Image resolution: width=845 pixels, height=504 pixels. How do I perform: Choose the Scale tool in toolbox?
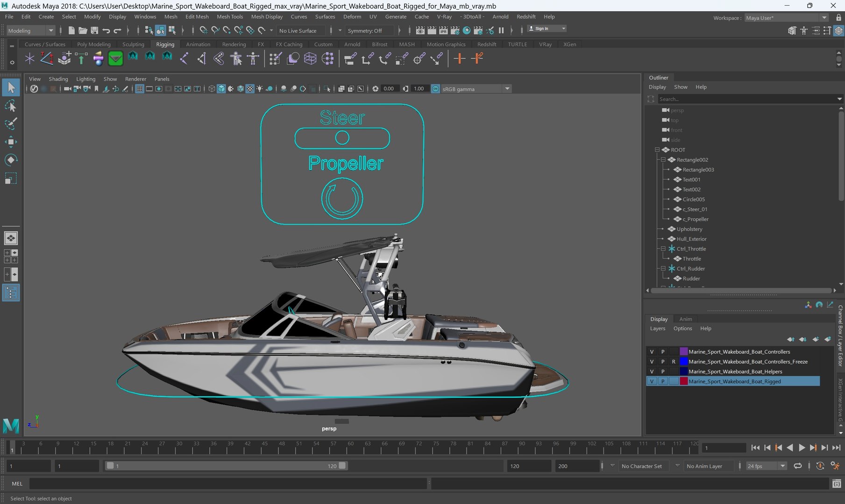pyautogui.click(x=11, y=178)
